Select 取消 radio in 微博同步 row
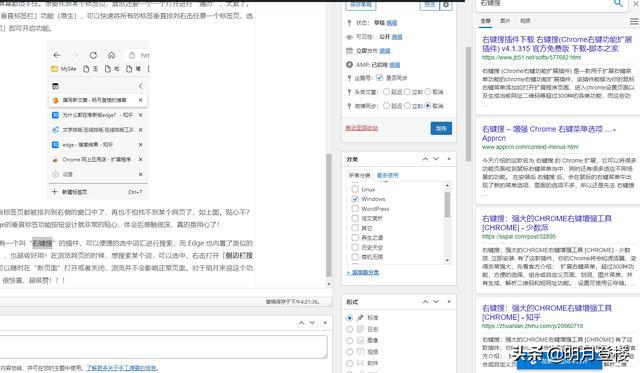This screenshot has width=640, height=373. pyautogui.click(x=428, y=106)
